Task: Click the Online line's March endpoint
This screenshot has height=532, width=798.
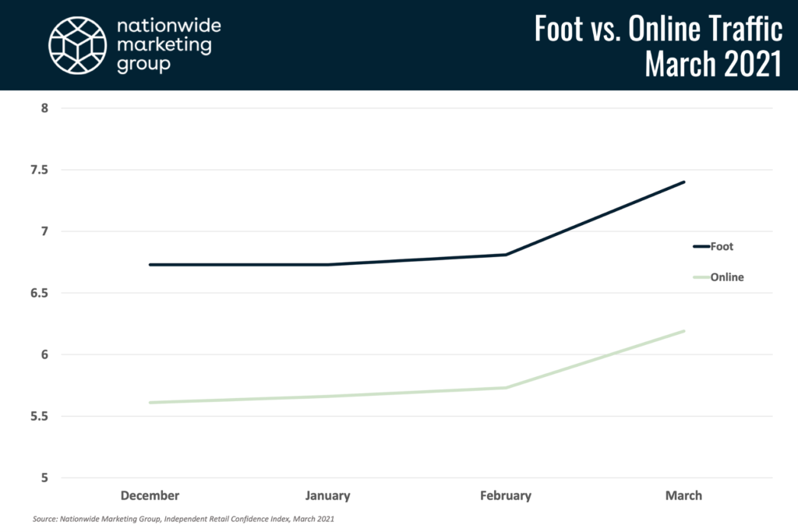Action: [683, 331]
